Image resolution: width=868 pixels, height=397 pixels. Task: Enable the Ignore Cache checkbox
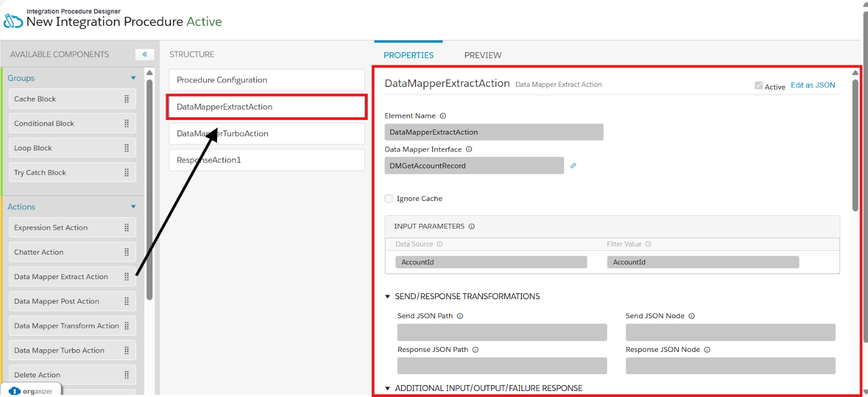point(388,199)
